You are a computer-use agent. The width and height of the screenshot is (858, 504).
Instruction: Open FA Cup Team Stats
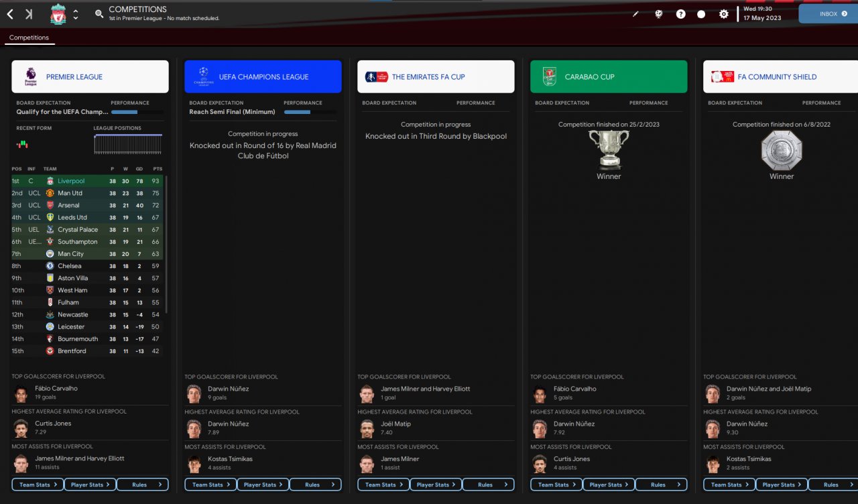[x=383, y=485]
